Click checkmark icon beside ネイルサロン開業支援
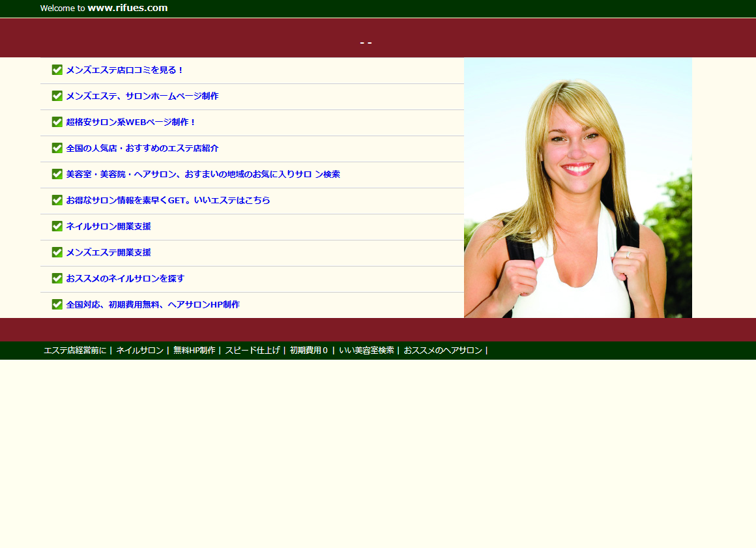 [57, 226]
